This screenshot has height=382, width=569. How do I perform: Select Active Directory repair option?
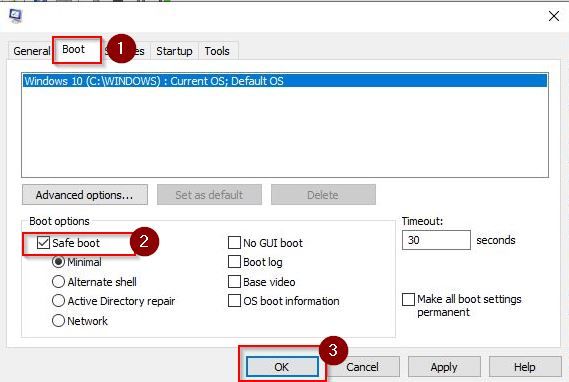tap(58, 301)
